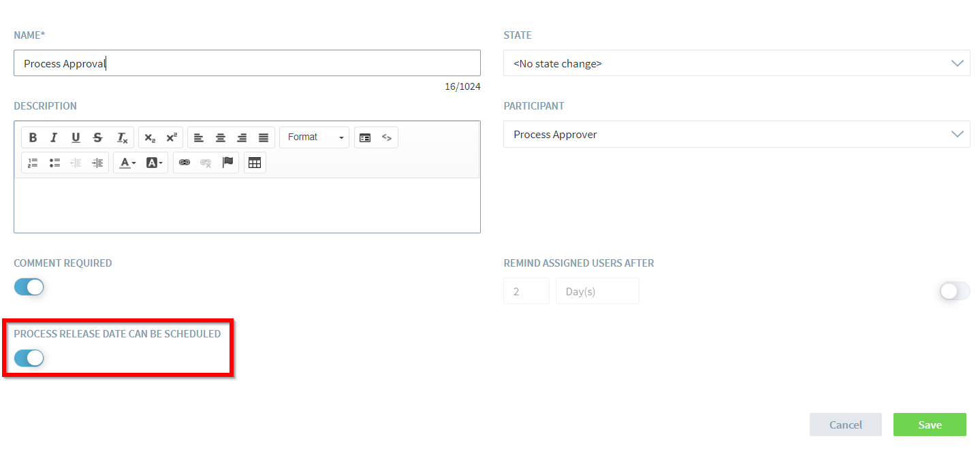Click the Cancel button
Screen dimensions: 980x449
(845, 425)
